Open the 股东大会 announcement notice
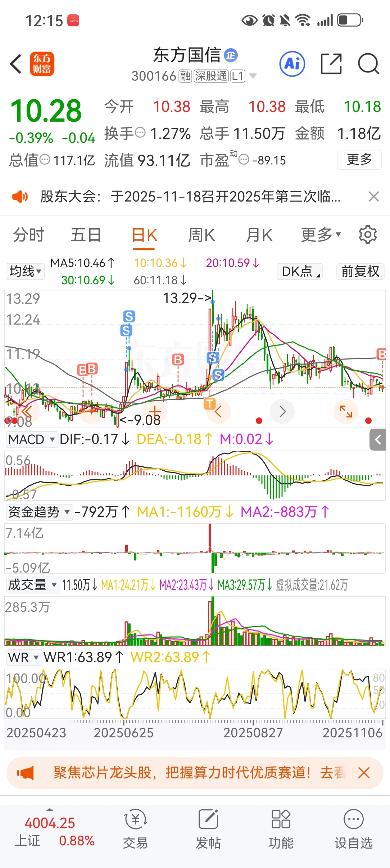This screenshot has height=868, width=390. click(190, 196)
